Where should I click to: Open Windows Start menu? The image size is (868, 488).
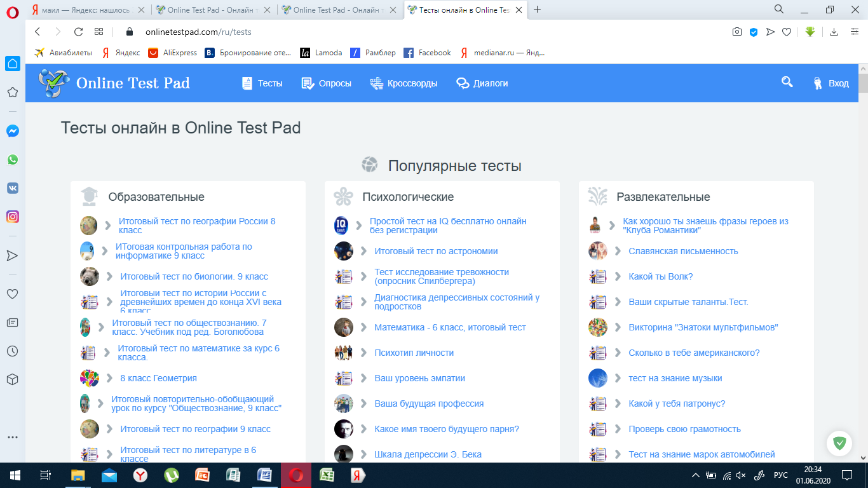15,475
